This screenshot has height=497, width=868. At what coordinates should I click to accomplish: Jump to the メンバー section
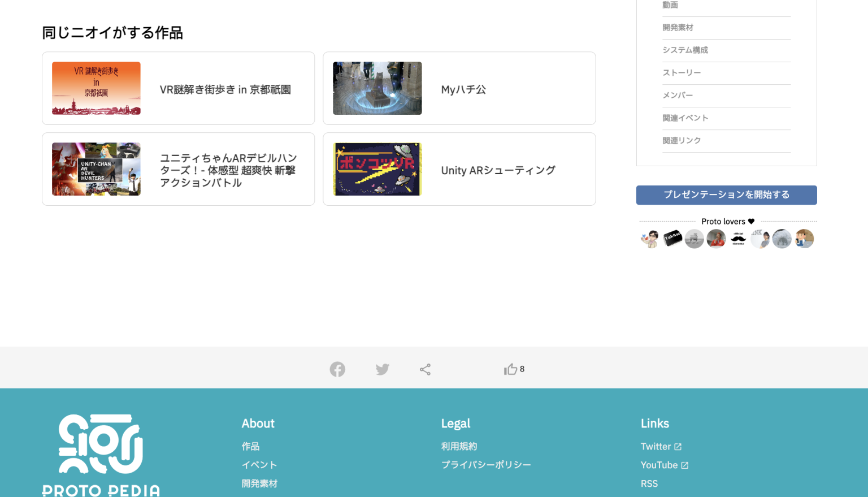(678, 95)
